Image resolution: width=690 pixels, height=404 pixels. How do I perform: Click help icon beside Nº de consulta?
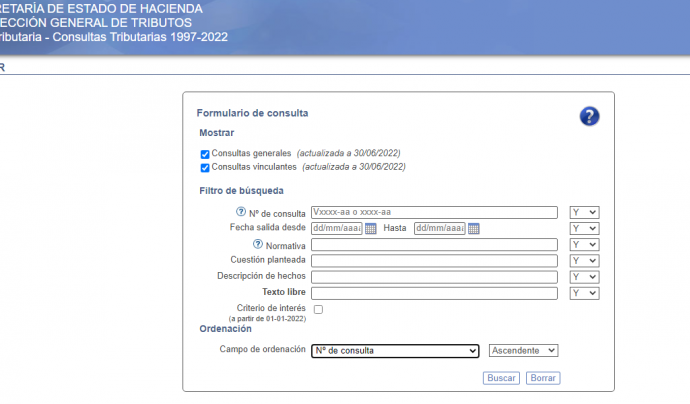(x=240, y=212)
